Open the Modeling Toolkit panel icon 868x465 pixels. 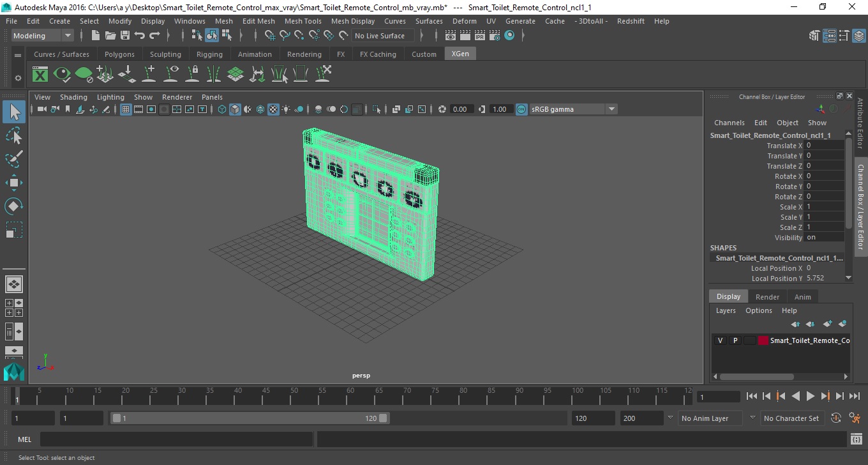[x=814, y=36]
